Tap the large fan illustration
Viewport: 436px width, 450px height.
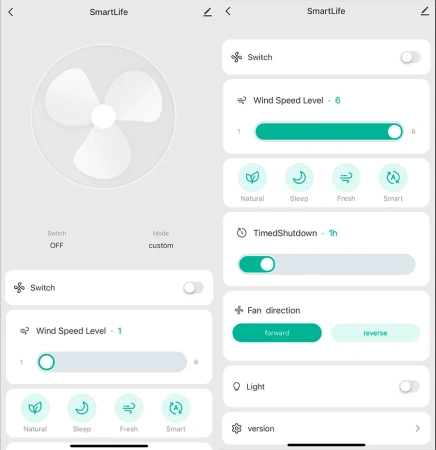click(x=103, y=117)
